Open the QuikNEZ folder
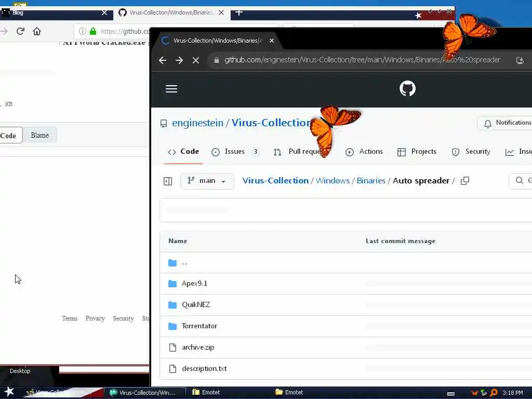The image size is (532, 399). [x=196, y=305]
